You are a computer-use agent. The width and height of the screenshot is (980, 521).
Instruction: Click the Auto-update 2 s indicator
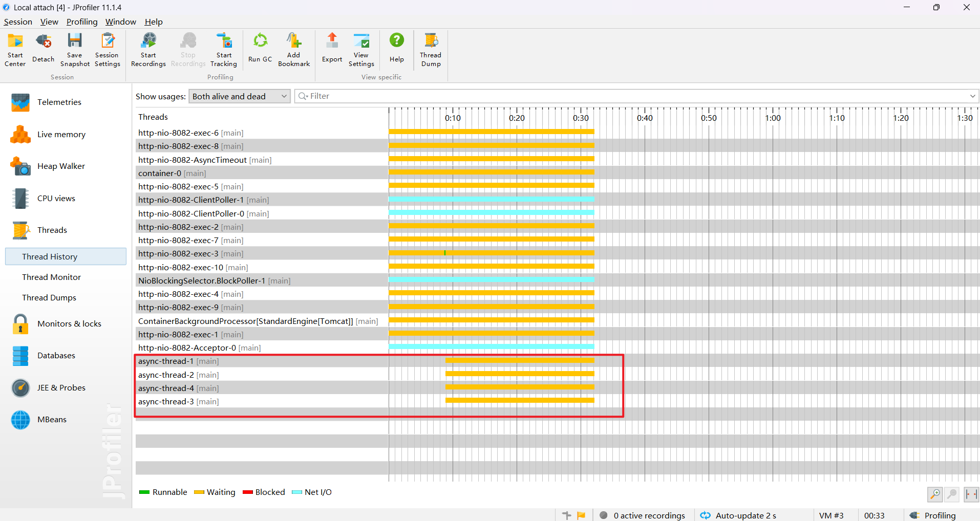pyautogui.click(x=738, y=515)
